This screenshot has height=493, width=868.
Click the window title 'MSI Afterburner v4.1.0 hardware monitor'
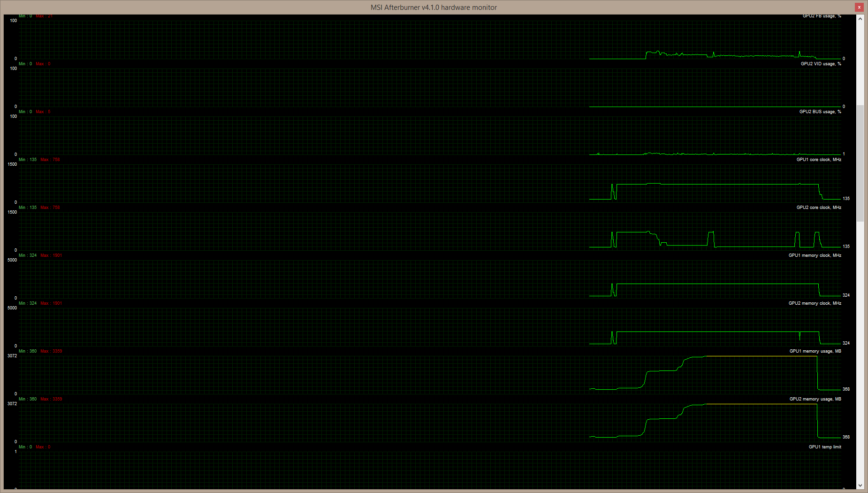pos(434,8)
